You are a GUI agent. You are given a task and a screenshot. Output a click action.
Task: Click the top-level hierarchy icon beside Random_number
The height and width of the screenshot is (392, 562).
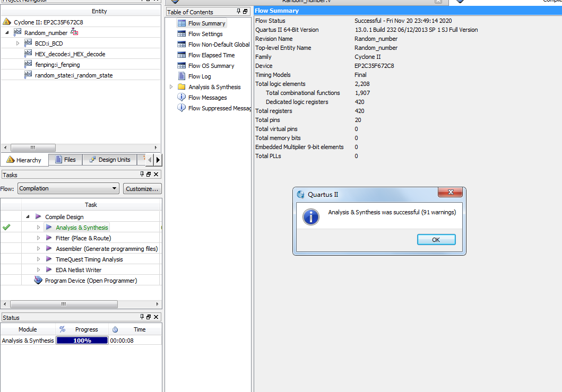[74, 32]
